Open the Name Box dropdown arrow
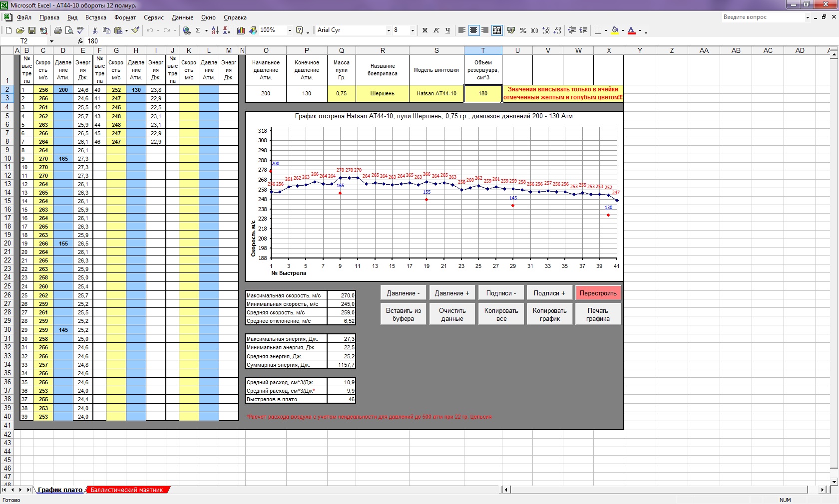 pyautogui.click(x=51, y=41)
